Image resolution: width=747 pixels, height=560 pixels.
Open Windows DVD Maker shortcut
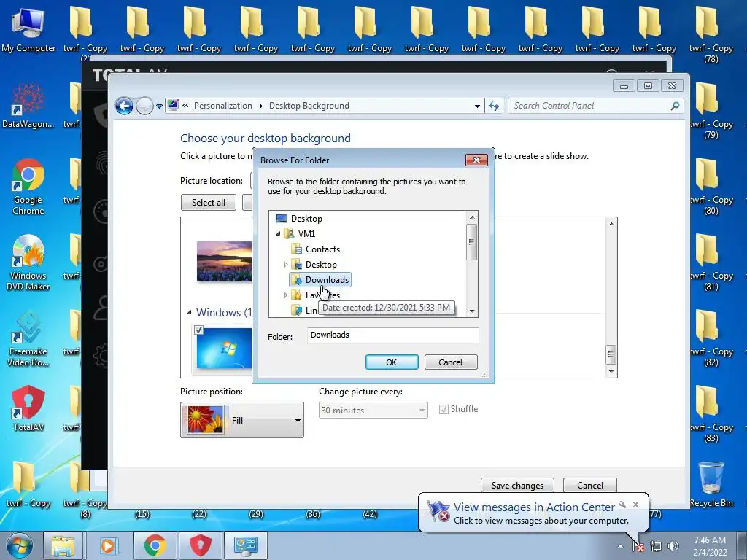[x=28, y=262]
